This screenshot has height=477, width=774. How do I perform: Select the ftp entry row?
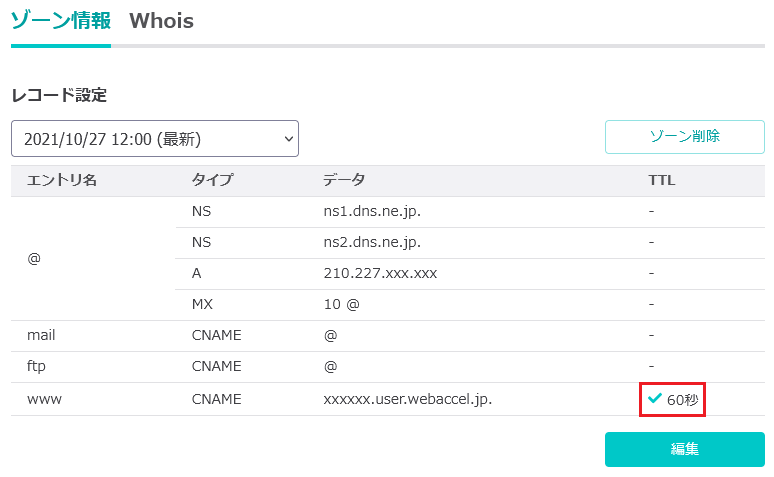[388, 367]
